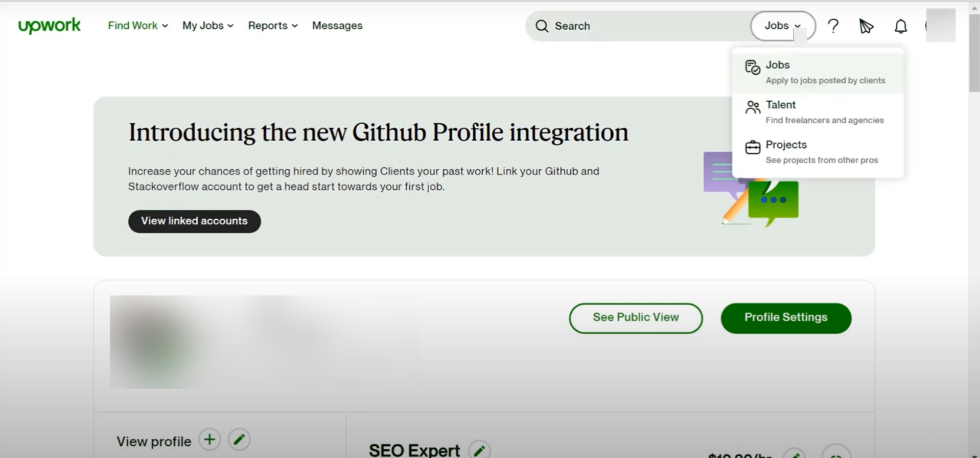Click the plus icon beside View profile

tap(209, 440)
